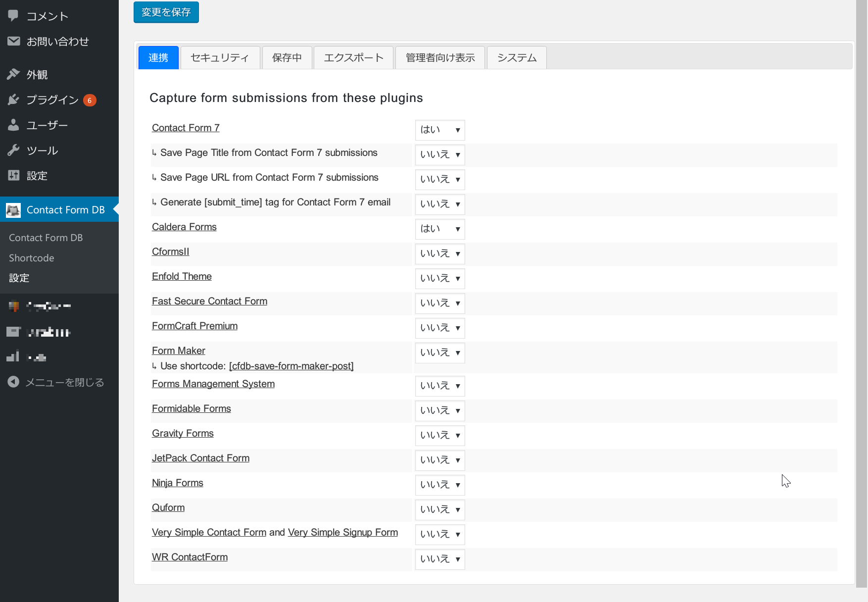Follow the Ninja Forms link
Image resolution: width=868 pixels, height=602 pixels.
pyautogui.click(x=177, y=483)
